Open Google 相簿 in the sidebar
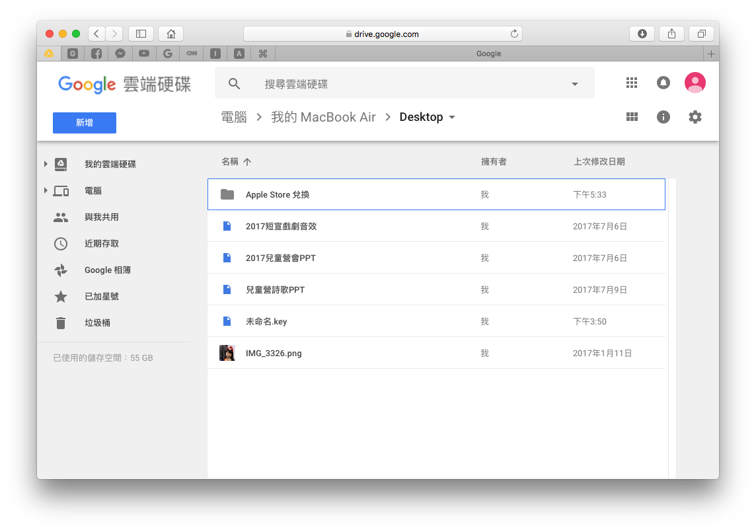Image resolution: width=756 pixels, height=532 pixels. [108, 270]
